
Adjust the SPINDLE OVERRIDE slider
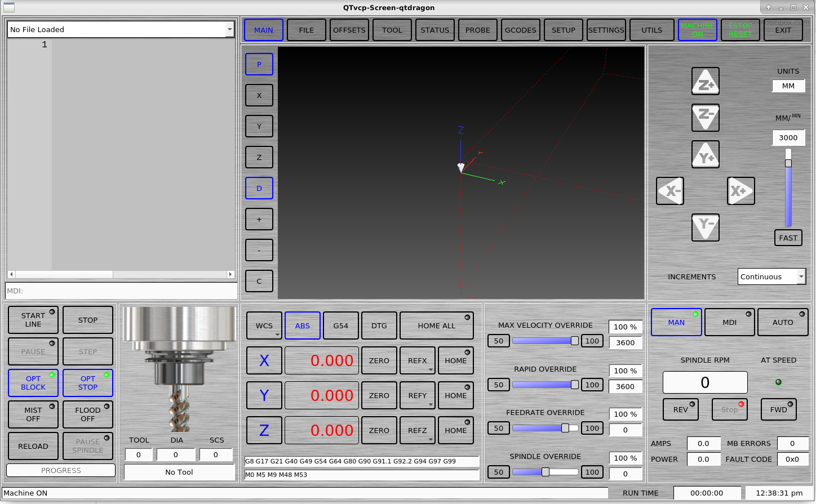[x=546, y=472]
